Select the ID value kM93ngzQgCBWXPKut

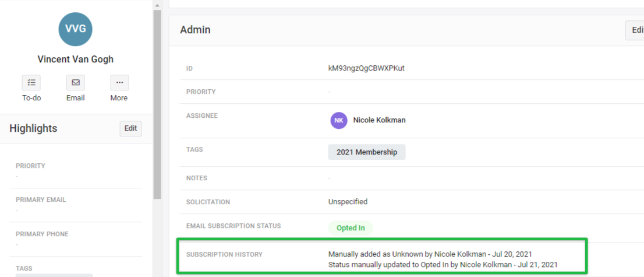(x=366, y=68)
